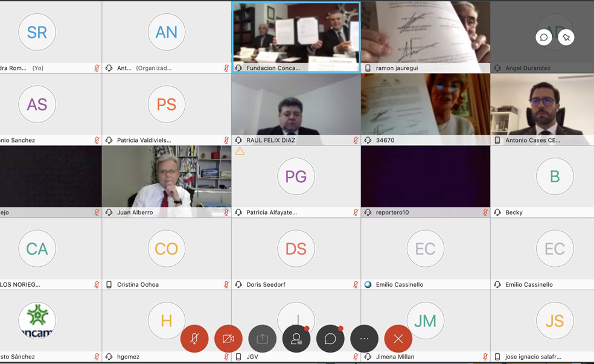Select Antonio Cases video tile
Screen dimensions: 594x364
coord(542,104)
